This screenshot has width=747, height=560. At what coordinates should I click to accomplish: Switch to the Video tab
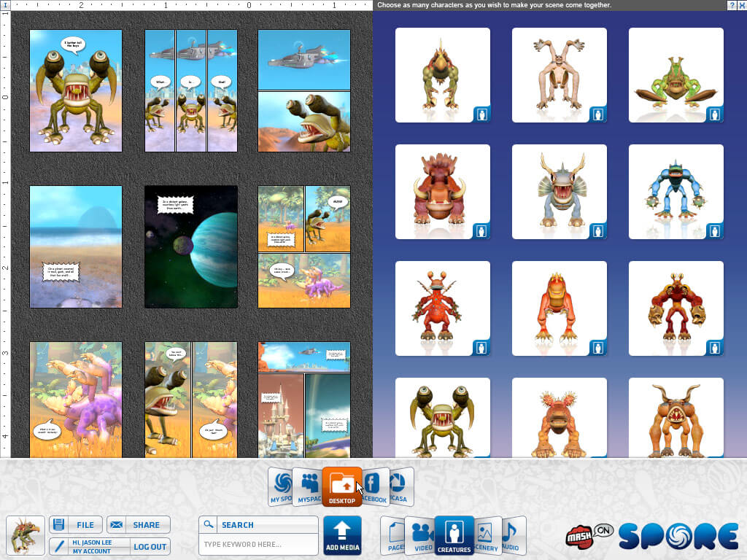tap(420, 536)
